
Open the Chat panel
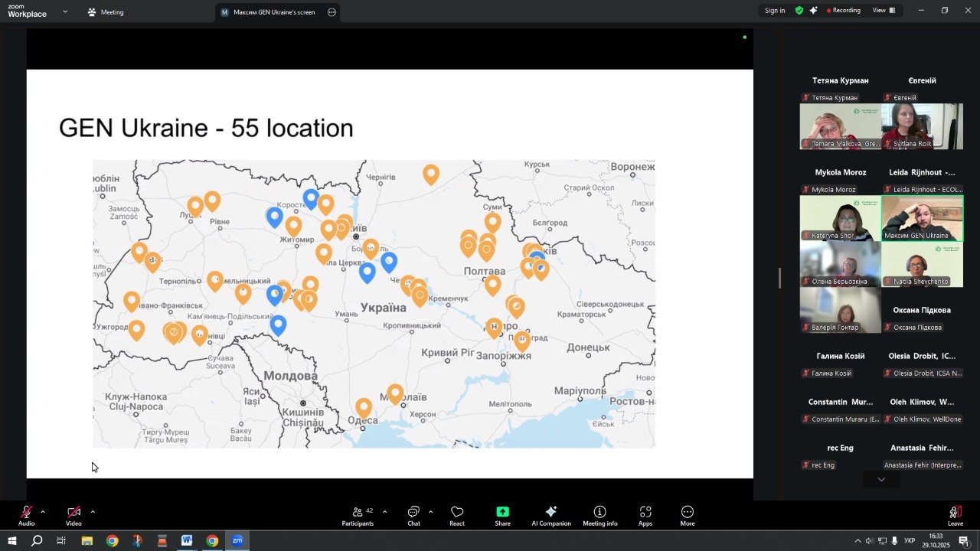pos(413,516)
